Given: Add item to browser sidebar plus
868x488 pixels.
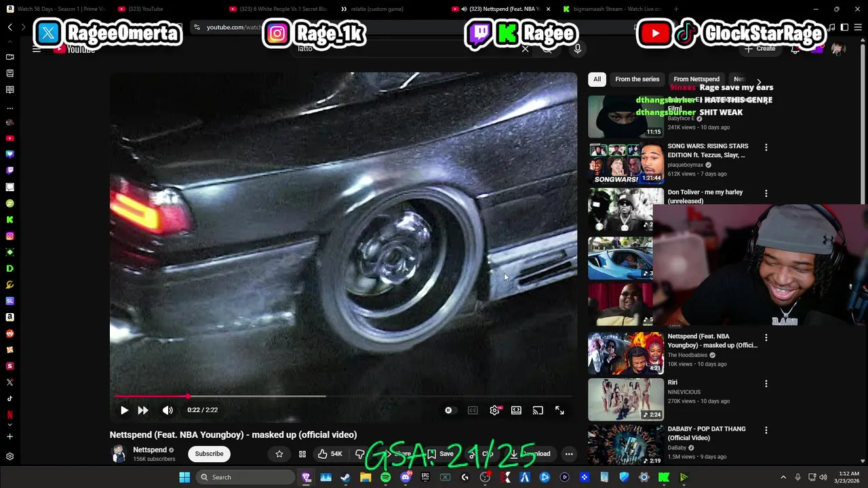Looking at the screenshot, I should pyautogui.click(x=9, y=437).
